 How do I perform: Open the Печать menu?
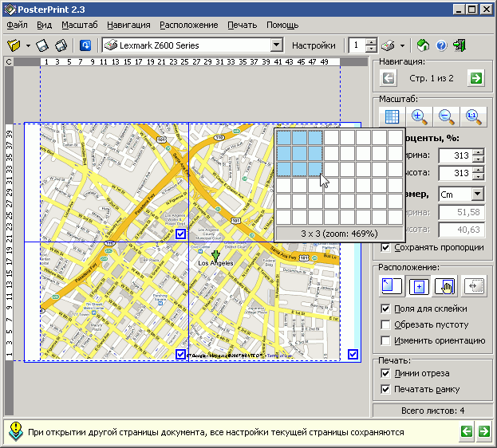click(243, 25)
